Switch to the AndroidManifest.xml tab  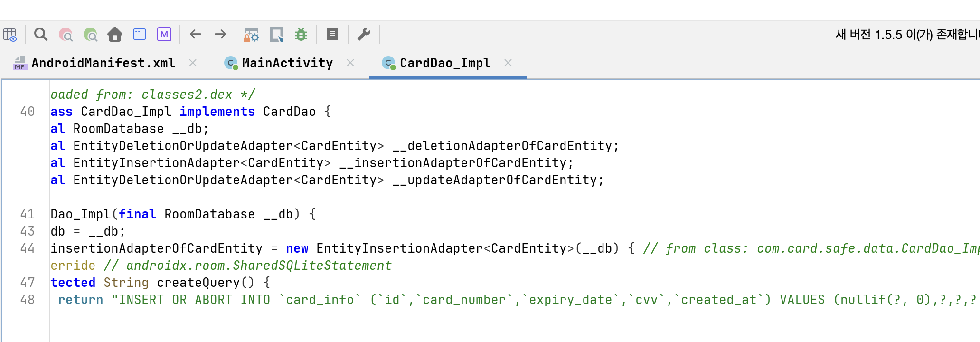pos(103,63)
